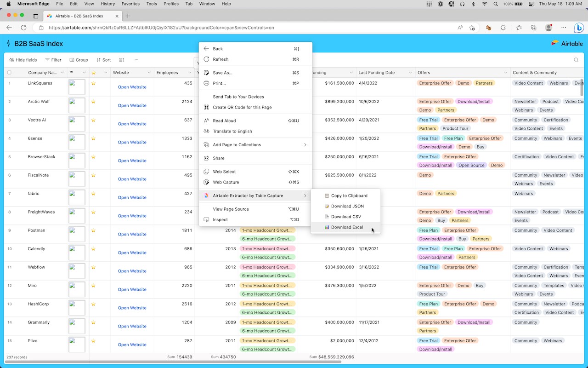588x368 pixels.
Task: Open the Employees column dropdown arrow
Action: 189,73
